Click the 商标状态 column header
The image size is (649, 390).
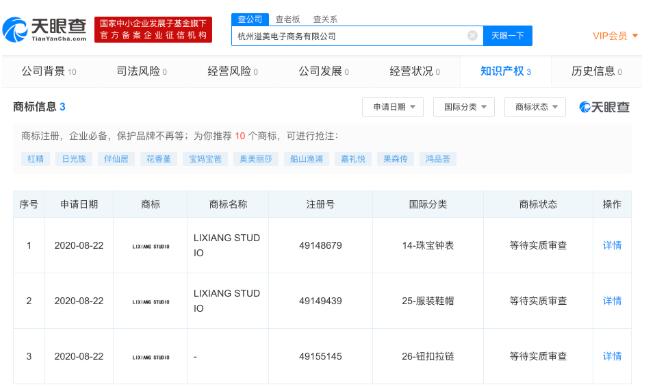[538, 204]
